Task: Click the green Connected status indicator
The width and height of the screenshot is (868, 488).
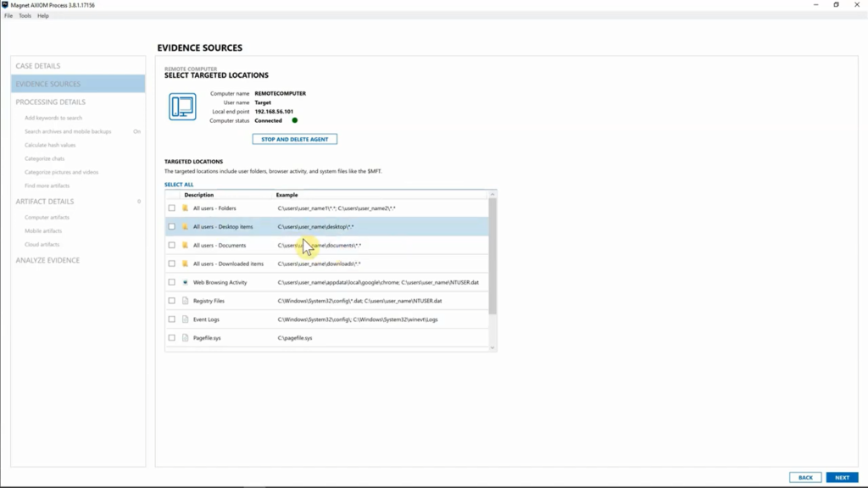Action: point(294,120)
